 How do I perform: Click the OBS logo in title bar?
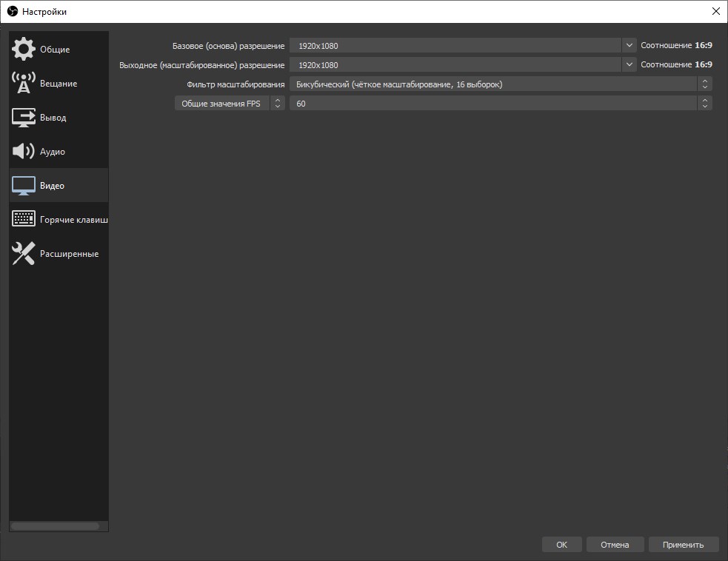pos(12,11)
